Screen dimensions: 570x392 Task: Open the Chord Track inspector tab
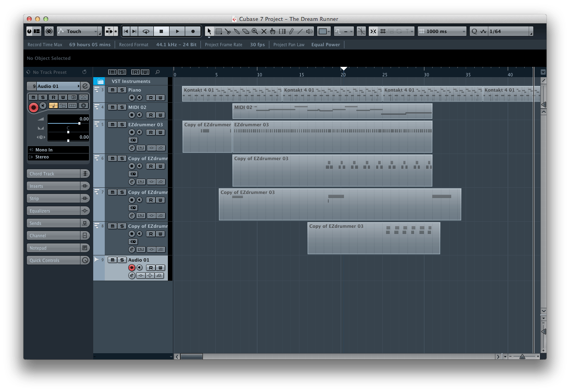[x=58, y=174]
